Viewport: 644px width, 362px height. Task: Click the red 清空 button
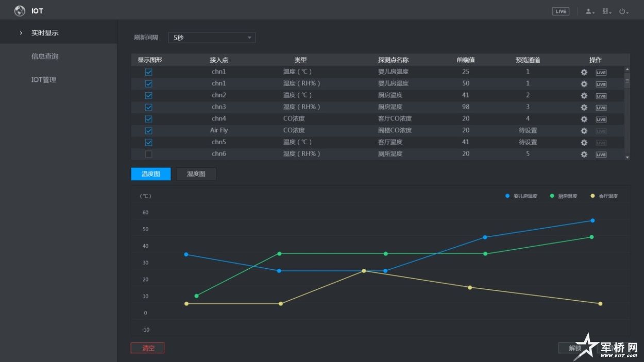click(147, 348)
